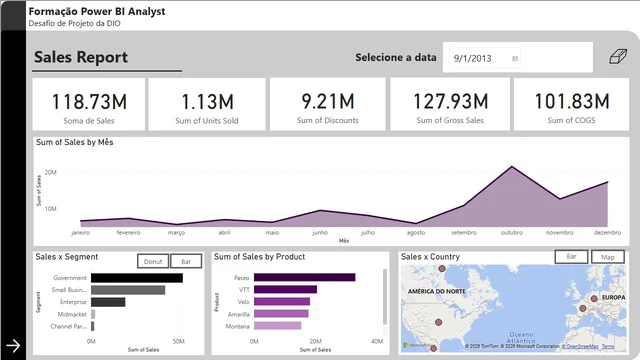Click the eraser clear-filters icon
Image resolution: width=640 pixels, height=360 pixels.
pos(618,57)
